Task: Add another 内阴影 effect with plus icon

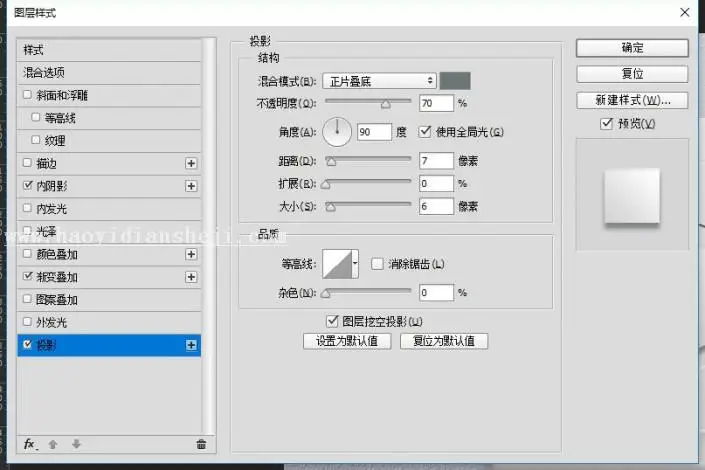Action: point(191,186)
